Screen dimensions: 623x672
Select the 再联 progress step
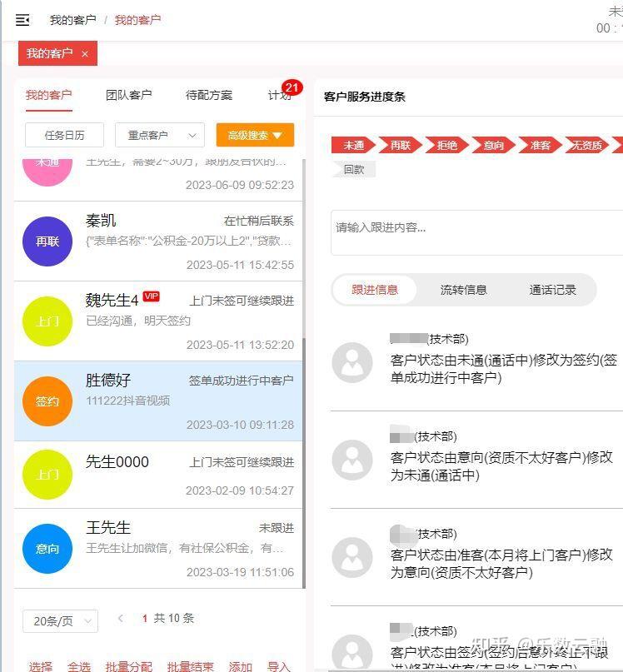[401, 145]
